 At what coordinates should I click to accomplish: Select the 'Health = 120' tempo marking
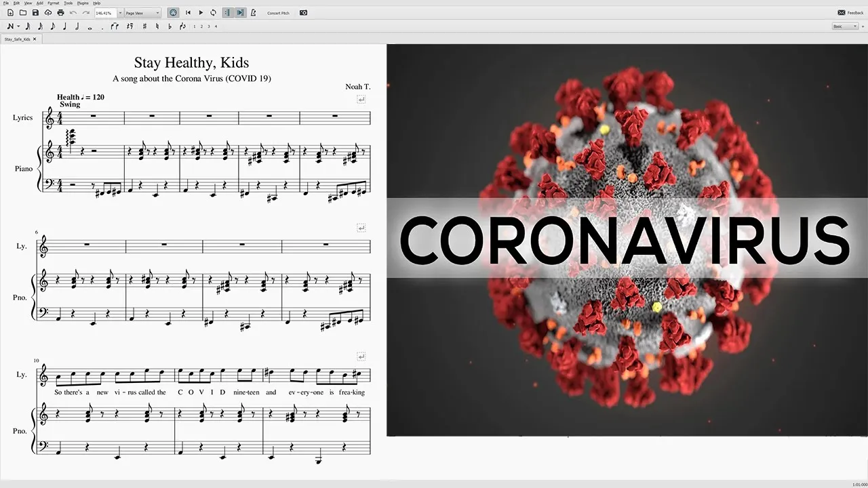(x=81, y=97)
